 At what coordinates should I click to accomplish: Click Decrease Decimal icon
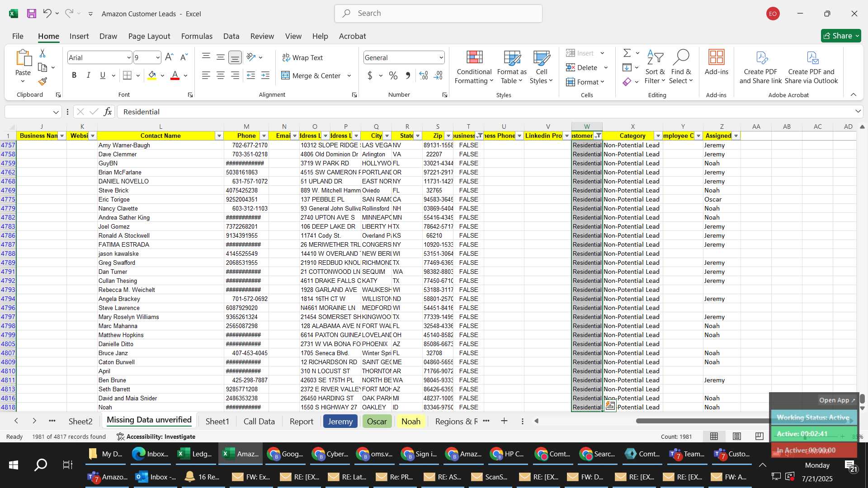pos(438,75)
